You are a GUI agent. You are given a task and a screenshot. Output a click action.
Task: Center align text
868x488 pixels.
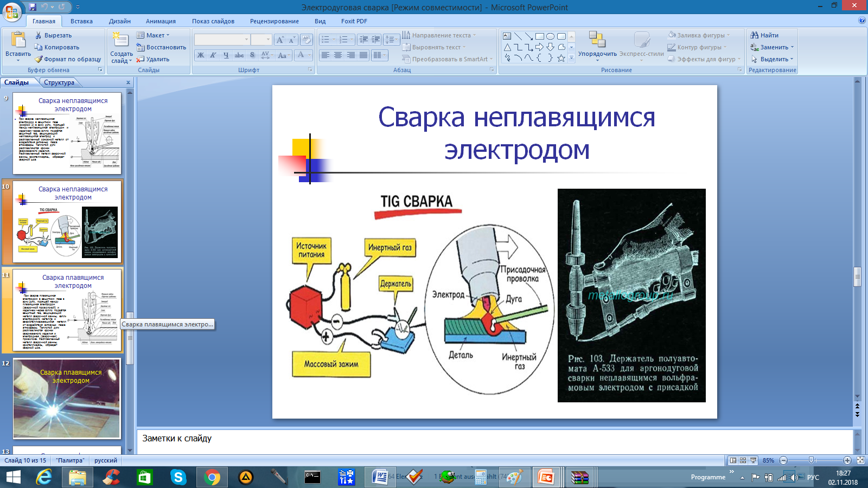(338, 55)
